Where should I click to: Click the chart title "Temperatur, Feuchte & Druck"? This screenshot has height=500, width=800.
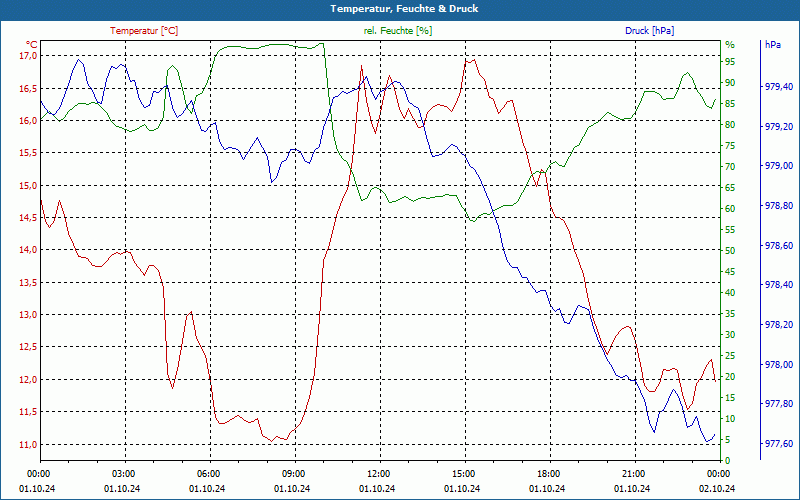click(x=404, y=9)
